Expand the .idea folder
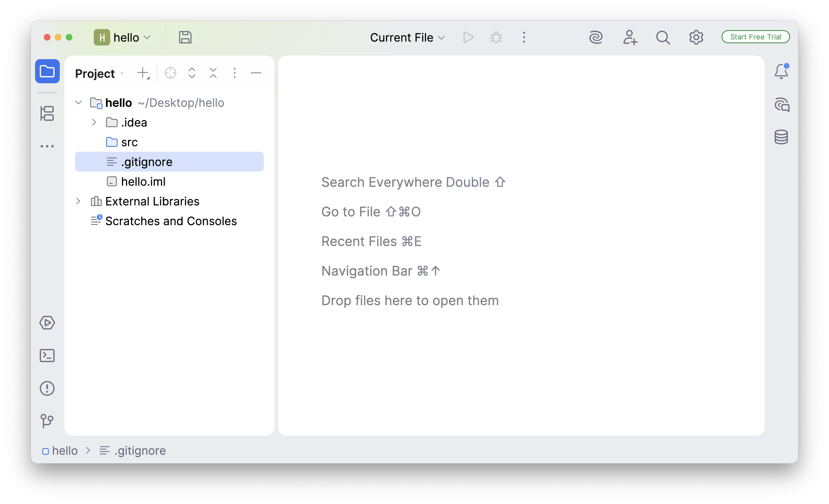 coord(94,122)
